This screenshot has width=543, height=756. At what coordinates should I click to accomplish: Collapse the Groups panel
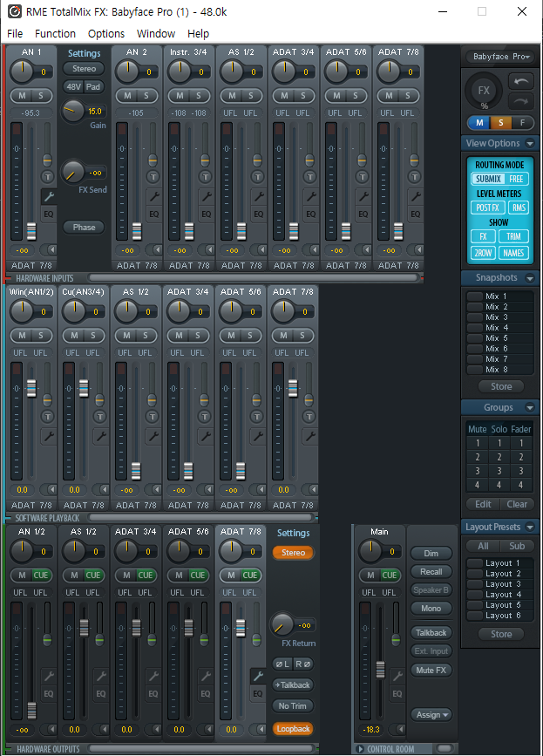530,407
